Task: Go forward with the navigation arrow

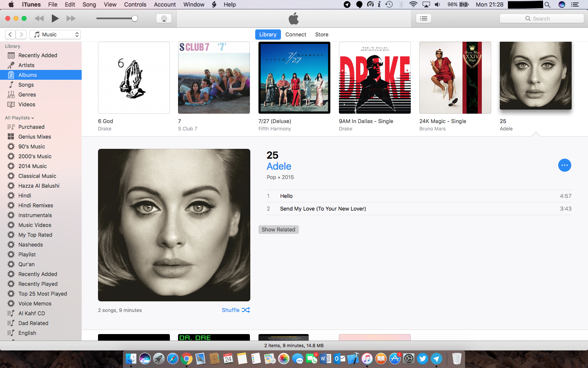Action: coord(21,35)
